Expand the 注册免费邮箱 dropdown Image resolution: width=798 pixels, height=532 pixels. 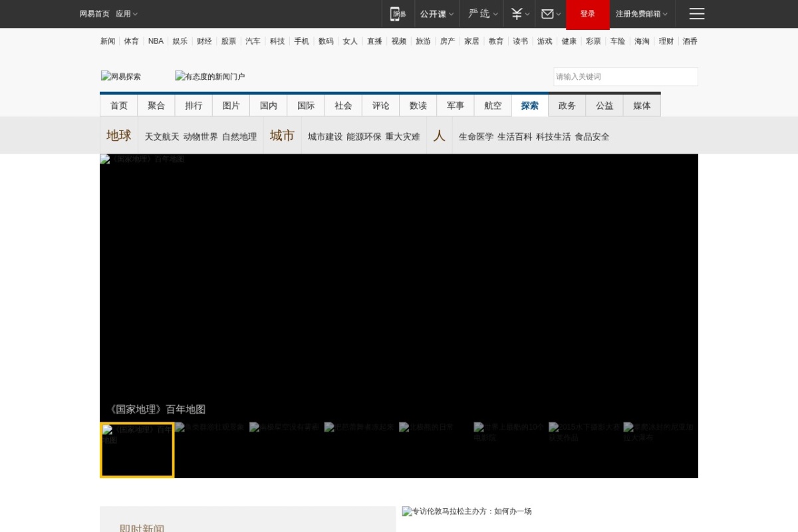pyautogui.click(x=642, y=14)
